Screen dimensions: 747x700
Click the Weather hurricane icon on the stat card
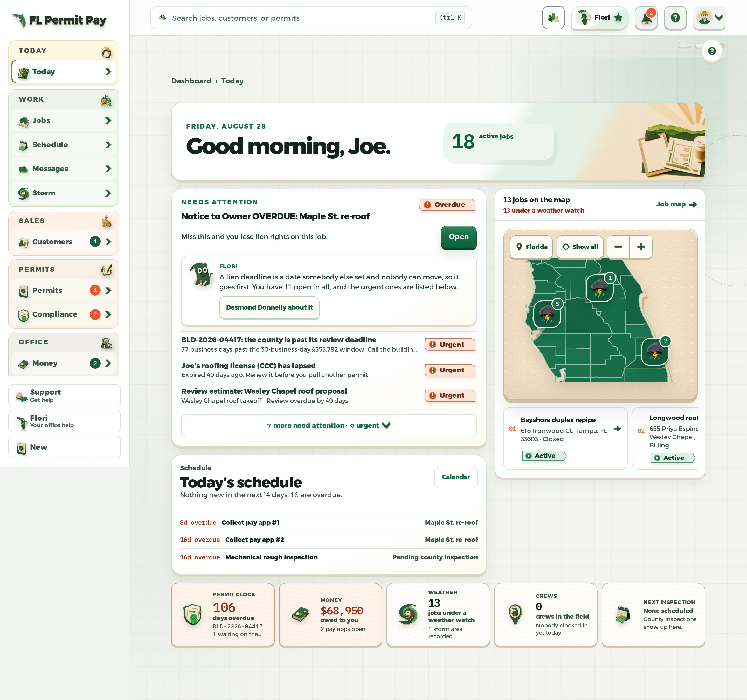coord(408,614)
